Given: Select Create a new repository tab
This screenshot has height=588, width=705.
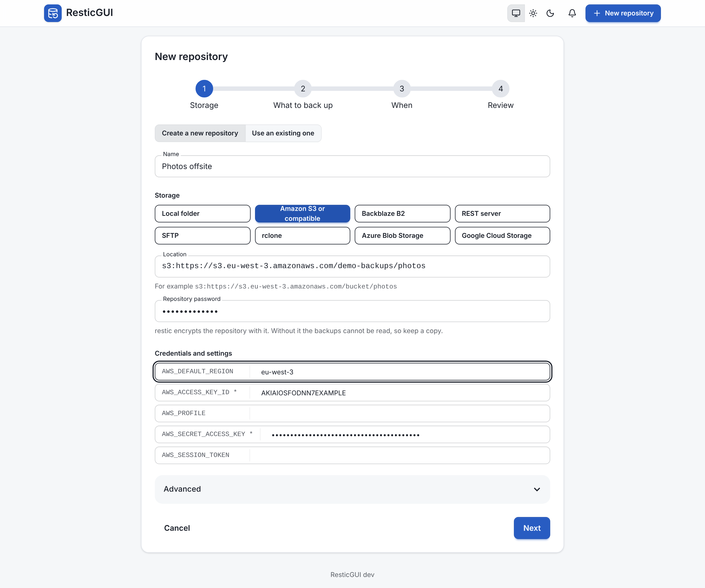Looking at the screenshot, I should pos(200,133).
